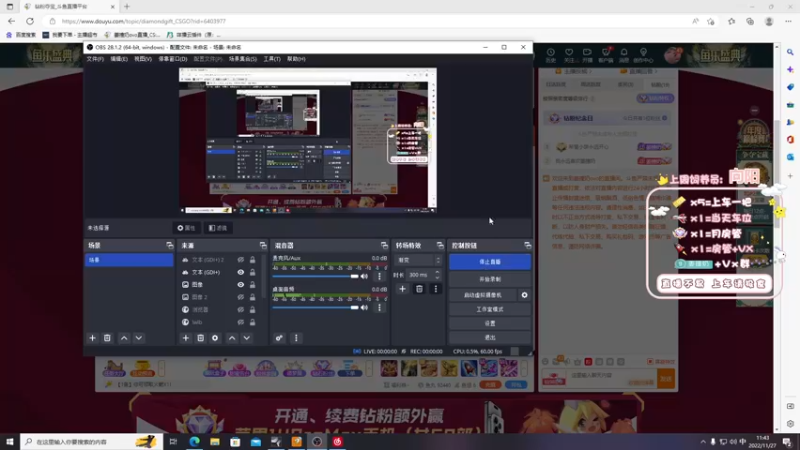800x450 pixels.
Task: Open the source Properties button below preview
Action: 186,228
